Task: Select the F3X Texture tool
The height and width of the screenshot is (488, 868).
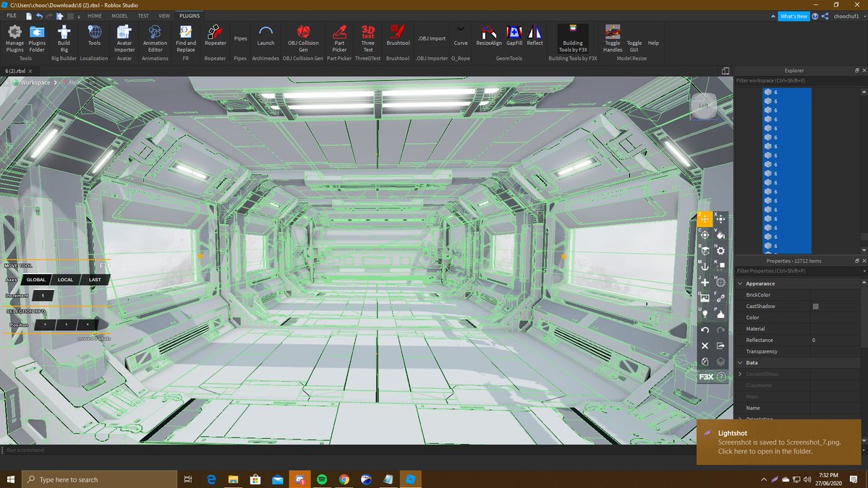Action: point(705,298)
